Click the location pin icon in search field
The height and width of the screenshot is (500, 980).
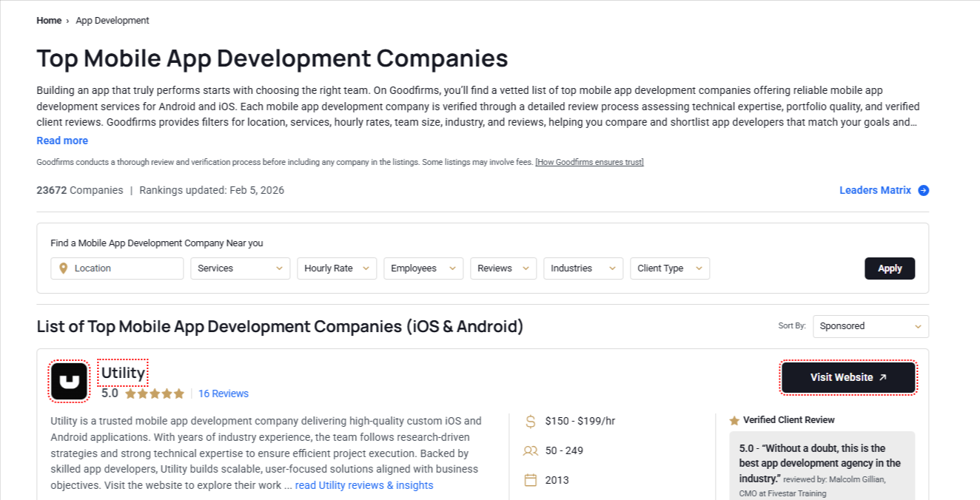64,268
